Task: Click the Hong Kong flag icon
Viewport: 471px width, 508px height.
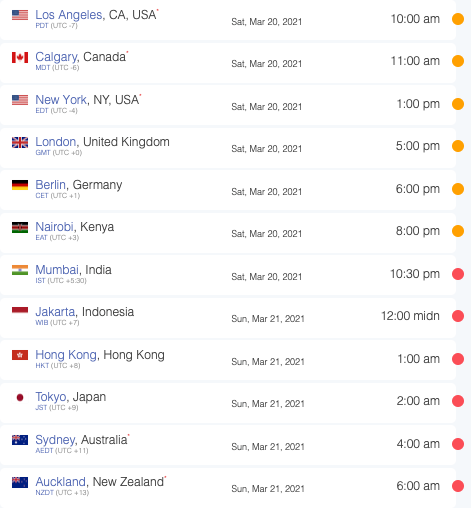Action: [x=20, y=355]
